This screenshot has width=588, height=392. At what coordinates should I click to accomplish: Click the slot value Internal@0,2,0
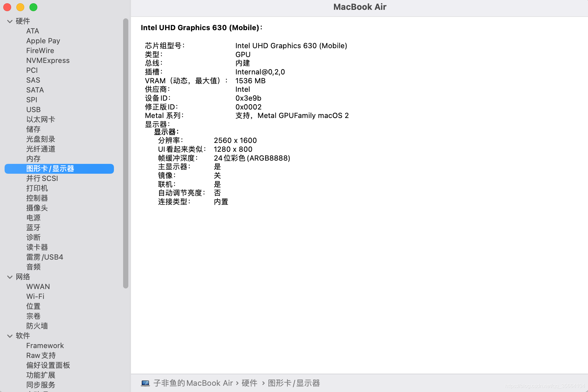(x=260, y=72)
